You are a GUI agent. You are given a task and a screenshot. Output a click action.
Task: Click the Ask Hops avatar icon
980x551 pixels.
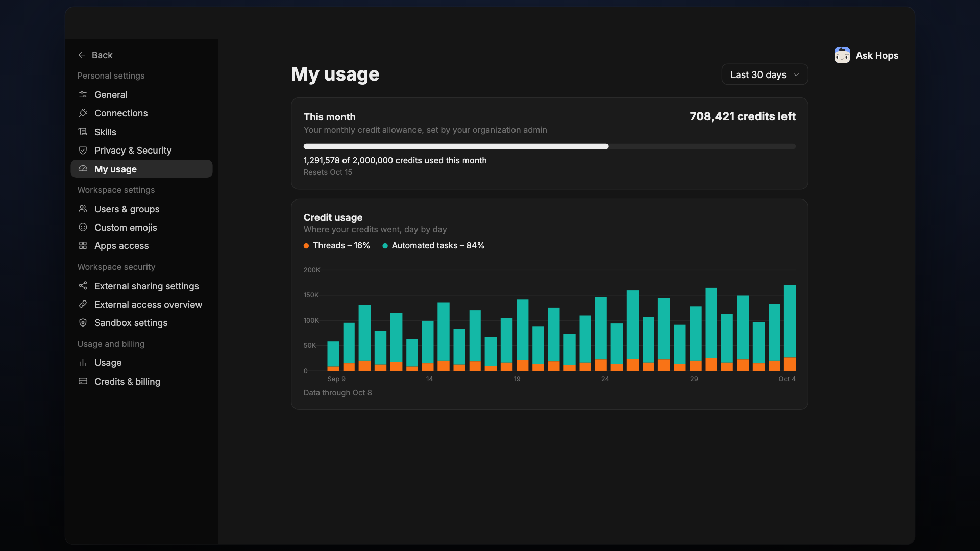[x=842, y=55]
